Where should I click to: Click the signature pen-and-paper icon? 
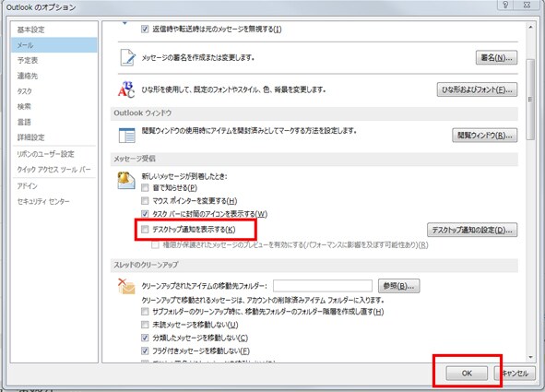pos(127,57)
